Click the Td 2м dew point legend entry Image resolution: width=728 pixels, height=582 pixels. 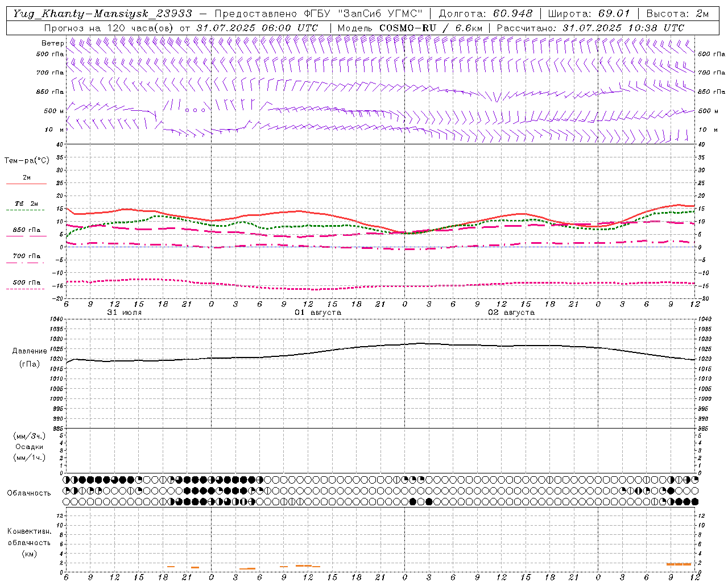point(26,203)
